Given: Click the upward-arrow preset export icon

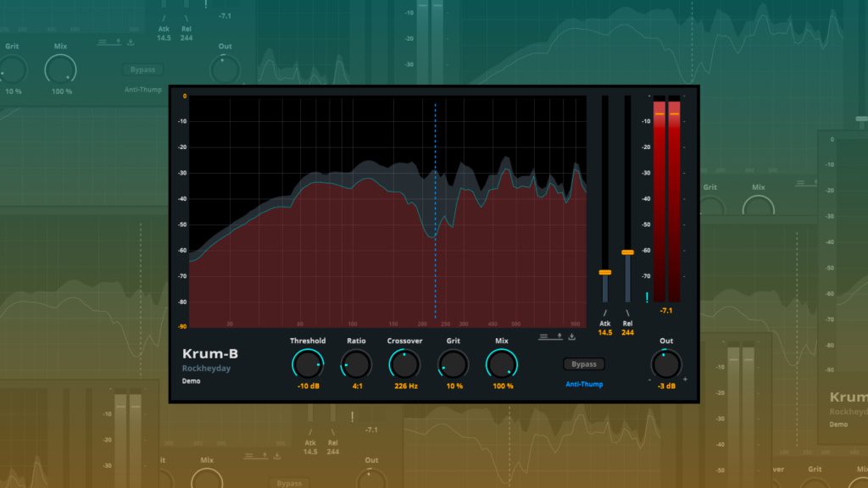Looking at the screenshot, I should point(559,335).
